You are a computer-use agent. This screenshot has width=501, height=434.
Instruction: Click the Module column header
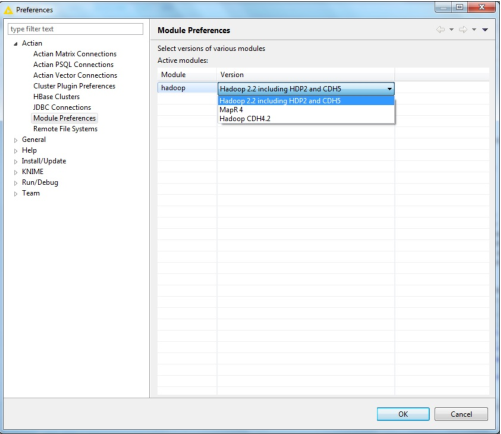tap(187, 75)
